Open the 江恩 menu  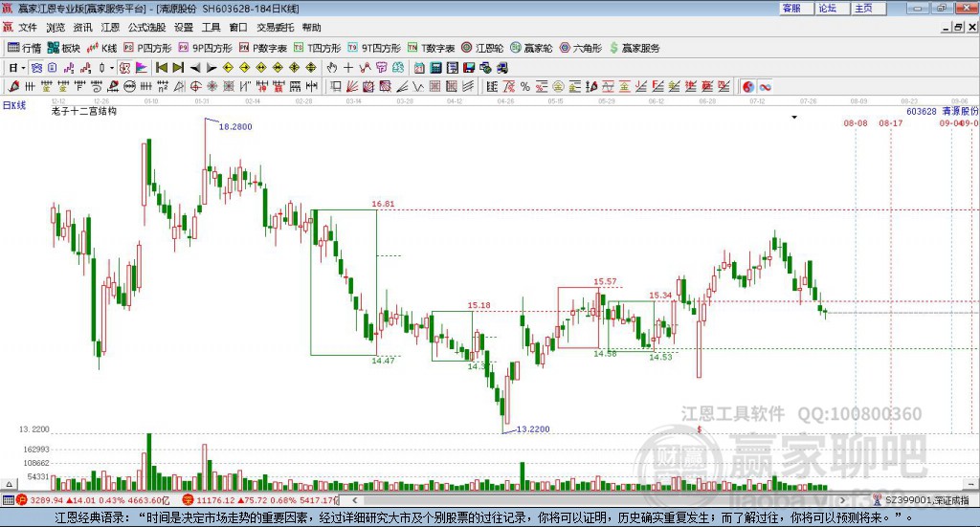(x=110, y=28)
